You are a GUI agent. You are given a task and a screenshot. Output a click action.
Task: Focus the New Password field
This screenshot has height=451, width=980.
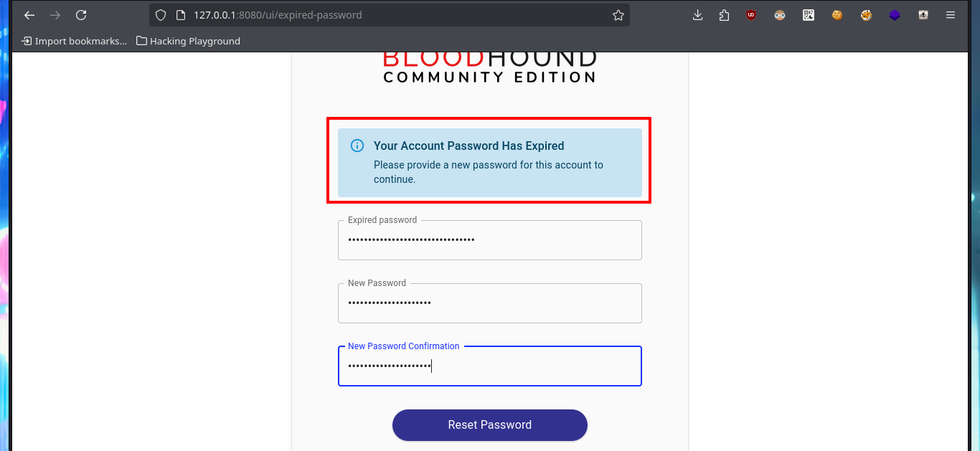point(490,303)
